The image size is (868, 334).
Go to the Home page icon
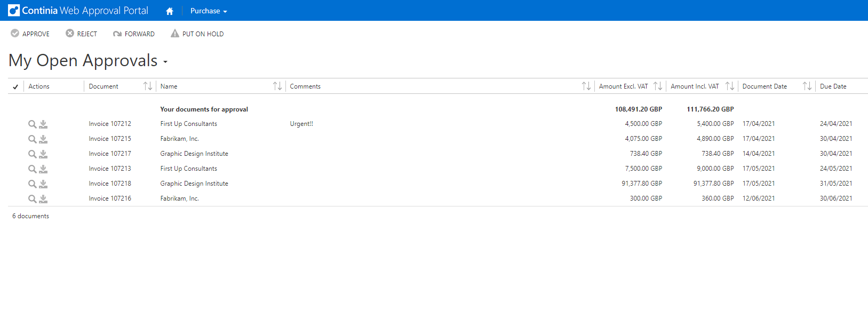click(170, 11)
